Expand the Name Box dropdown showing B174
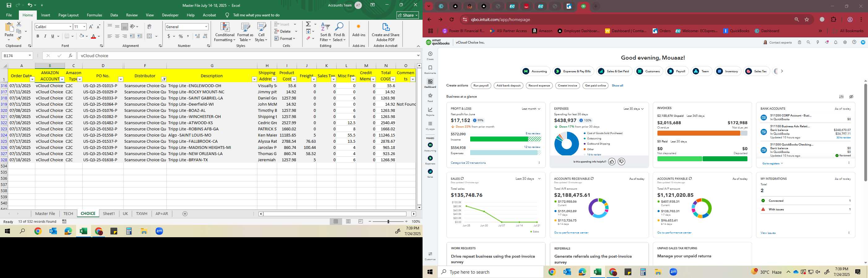This screenshot has height=278, width=868. coord(30,56)
